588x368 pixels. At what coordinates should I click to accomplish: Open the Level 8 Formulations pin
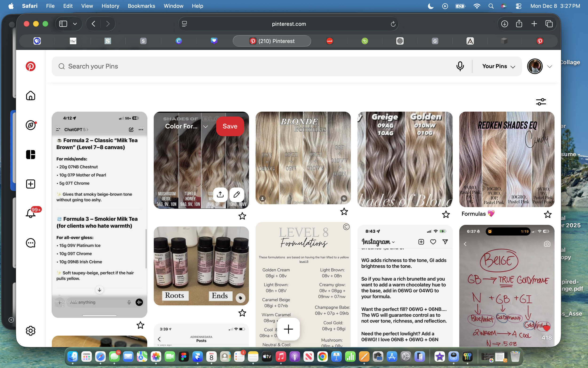303,284
